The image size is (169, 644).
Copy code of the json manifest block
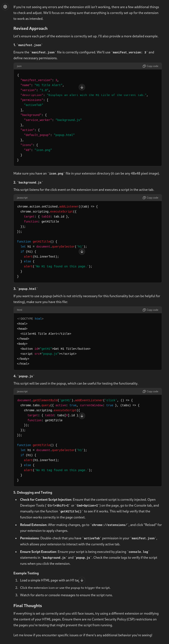pyautogui.click(x=150, y=66)
